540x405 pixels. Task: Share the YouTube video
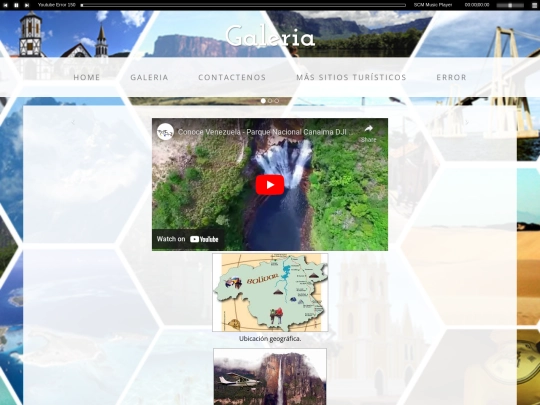[368, 133]
